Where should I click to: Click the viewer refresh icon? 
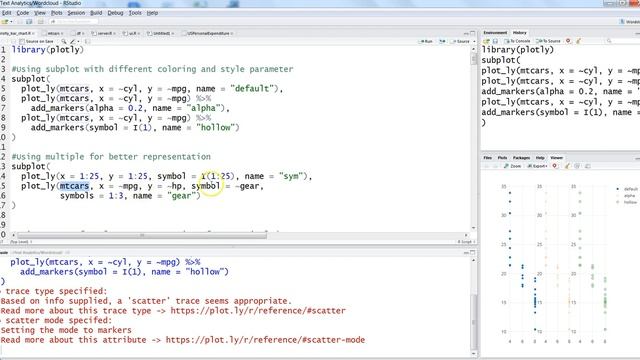point(577,166)
